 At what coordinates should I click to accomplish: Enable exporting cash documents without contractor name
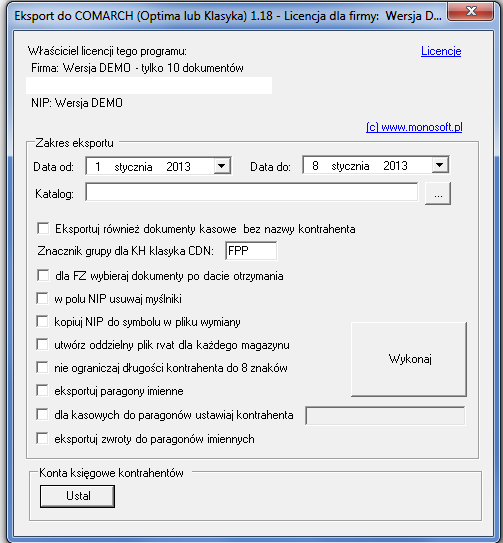point(43,229)
